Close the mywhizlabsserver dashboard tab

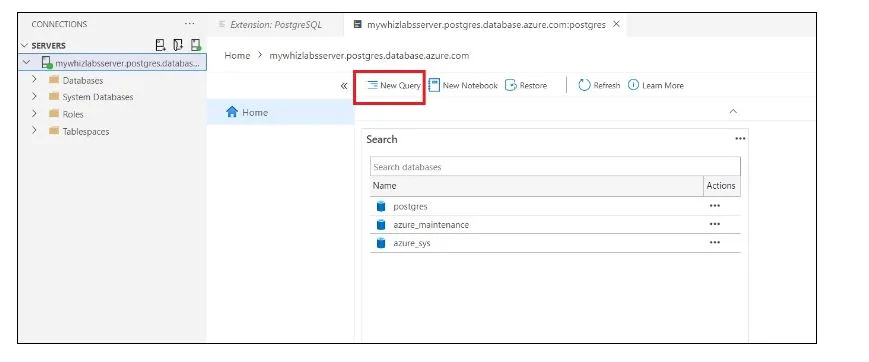(616, 24)
